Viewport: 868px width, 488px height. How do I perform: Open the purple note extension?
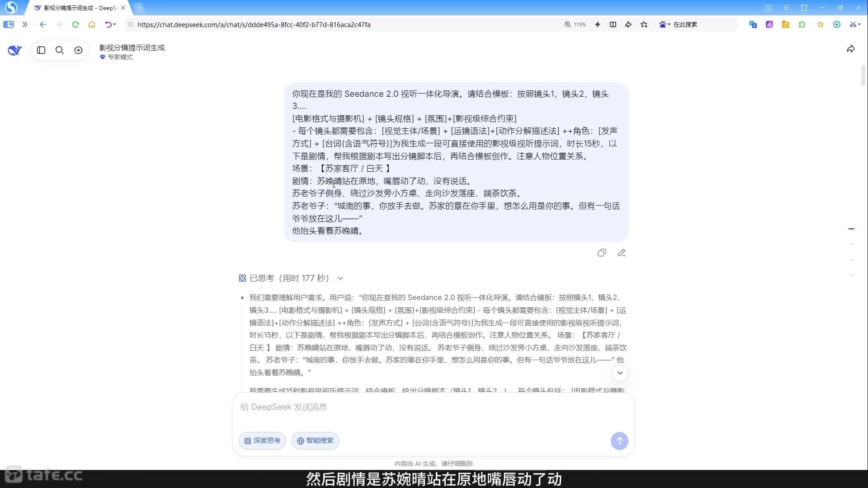coord(769,24)
